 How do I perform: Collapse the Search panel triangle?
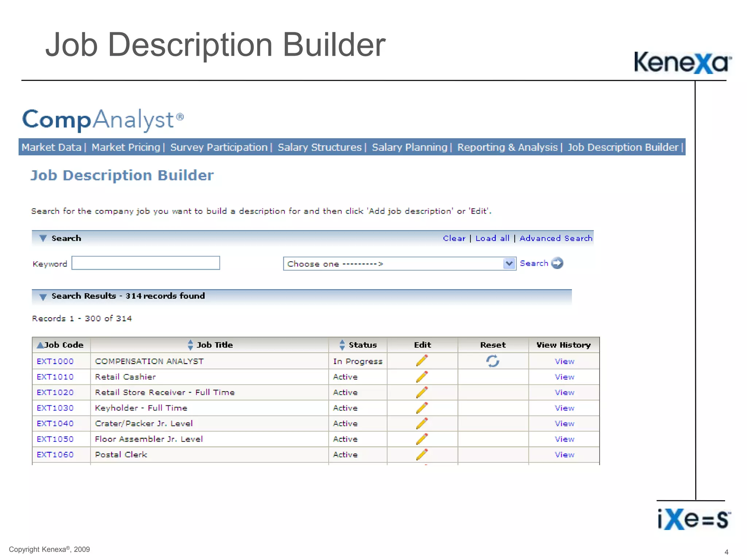[43, 238]
